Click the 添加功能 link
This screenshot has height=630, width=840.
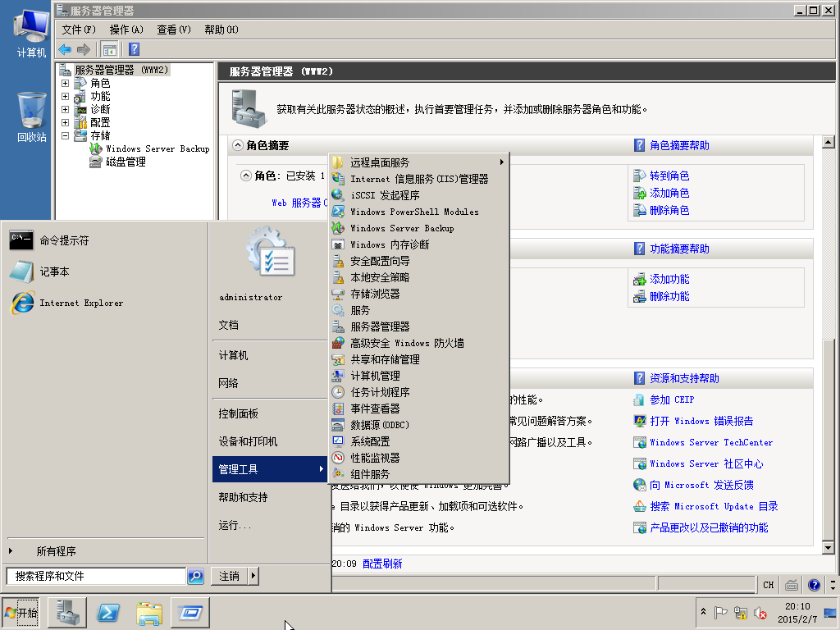tap(669, 279)
